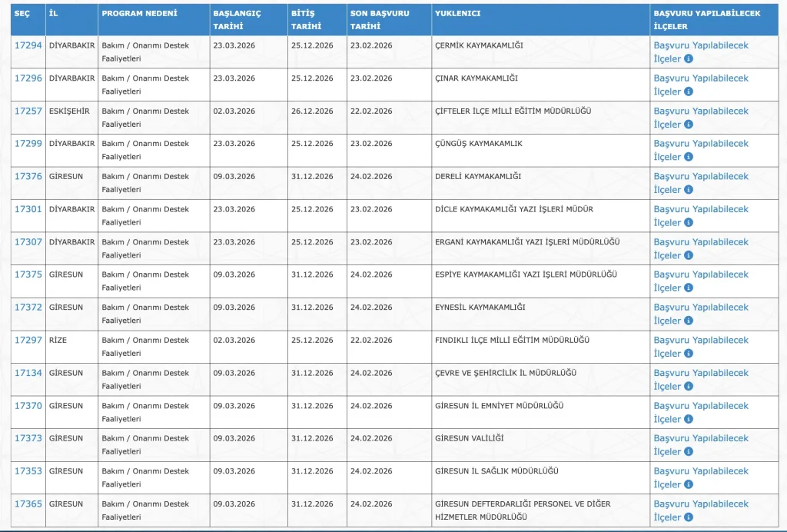Viewport: 787px width, 532px height.
Task: Open record number 17257
Action: (x=28, y=111)
